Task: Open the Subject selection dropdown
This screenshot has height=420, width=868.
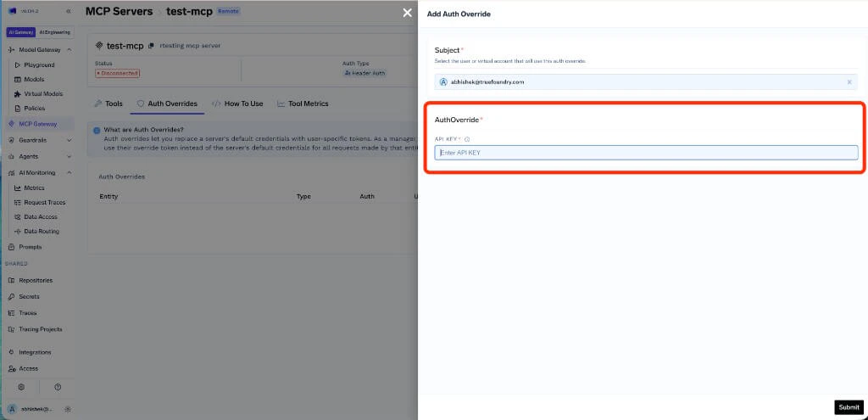Action: pyautogui.click(x=645, y=82)
